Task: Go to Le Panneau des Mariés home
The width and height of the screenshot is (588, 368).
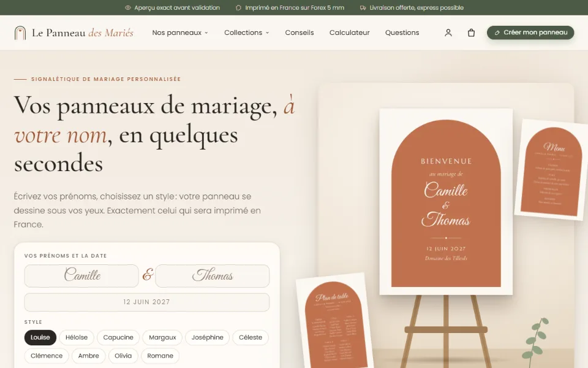Action: click(x=74, y=33)
